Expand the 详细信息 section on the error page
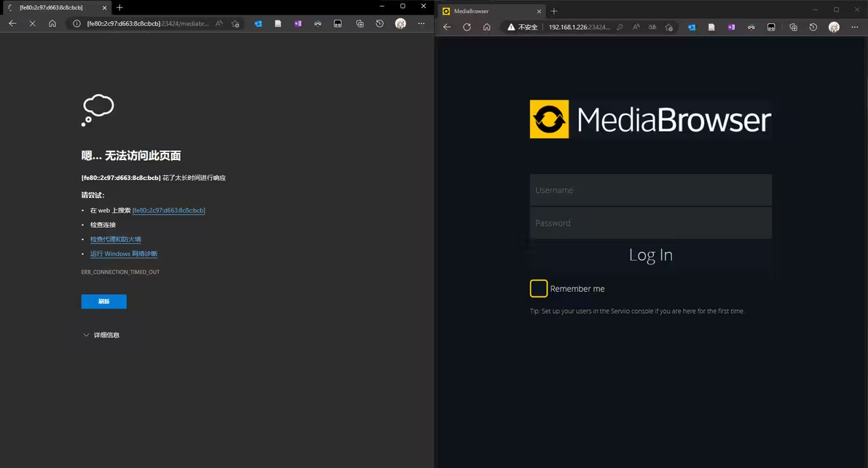868x468 pixels. pyautogui.click(x=101, y=335)
